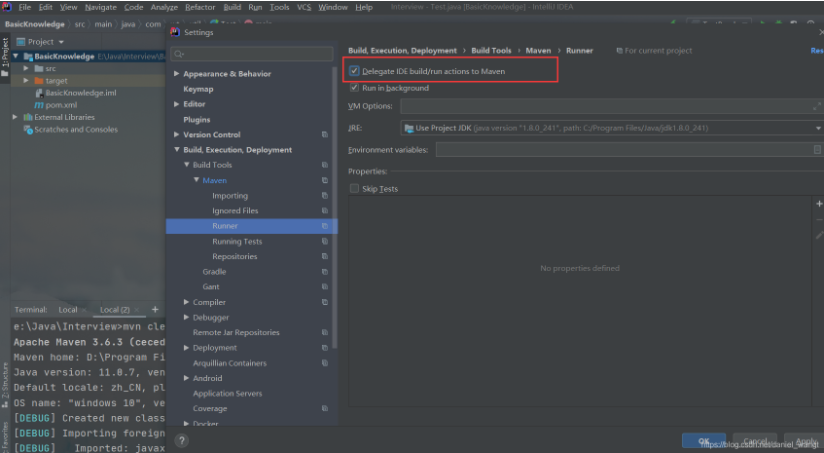
Task: Expand the Debugger settings node
Action: (187, 317)
